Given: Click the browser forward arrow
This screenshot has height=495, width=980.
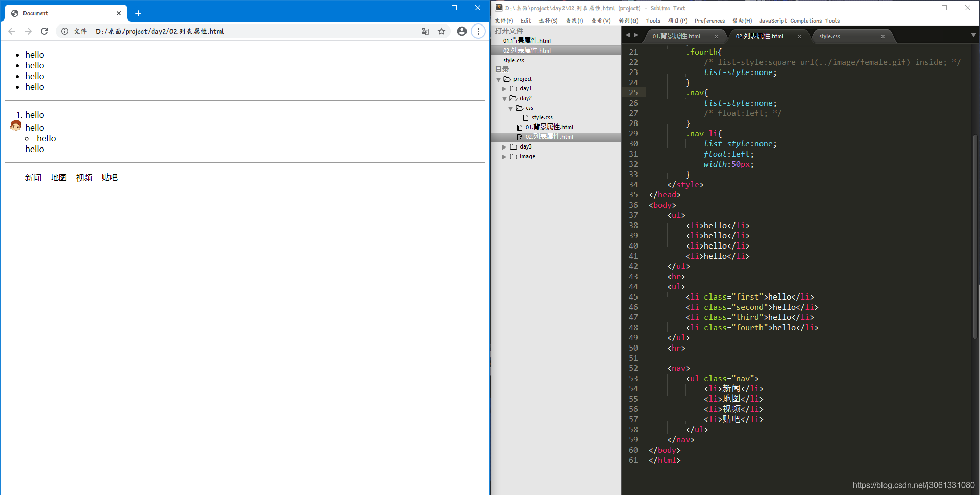Looking at the screenshot, I should click(28, 31).
